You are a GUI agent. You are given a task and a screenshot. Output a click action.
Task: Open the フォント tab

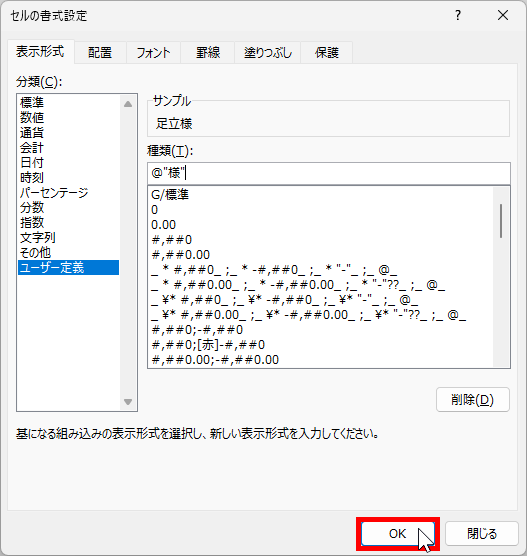[x=154, y=52]
